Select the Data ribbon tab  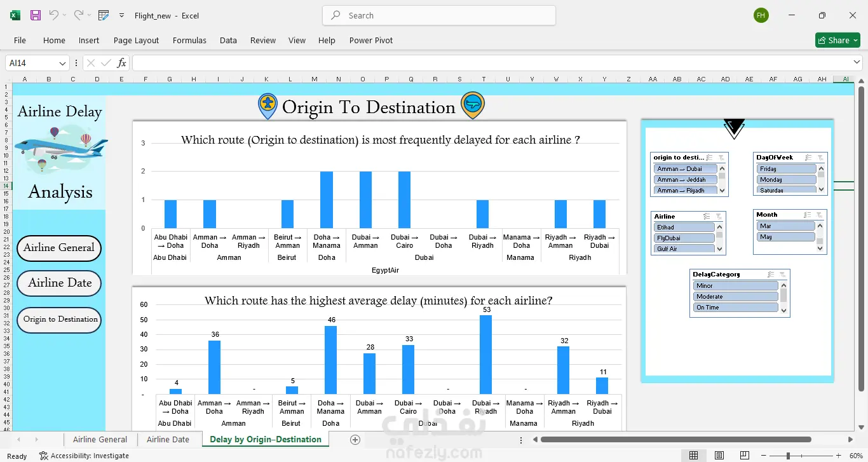228,40
